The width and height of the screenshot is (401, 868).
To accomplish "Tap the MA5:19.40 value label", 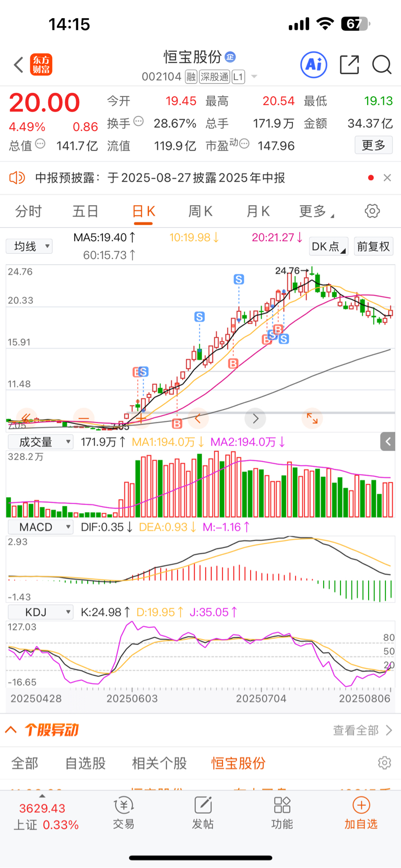I will coord(104,238).
